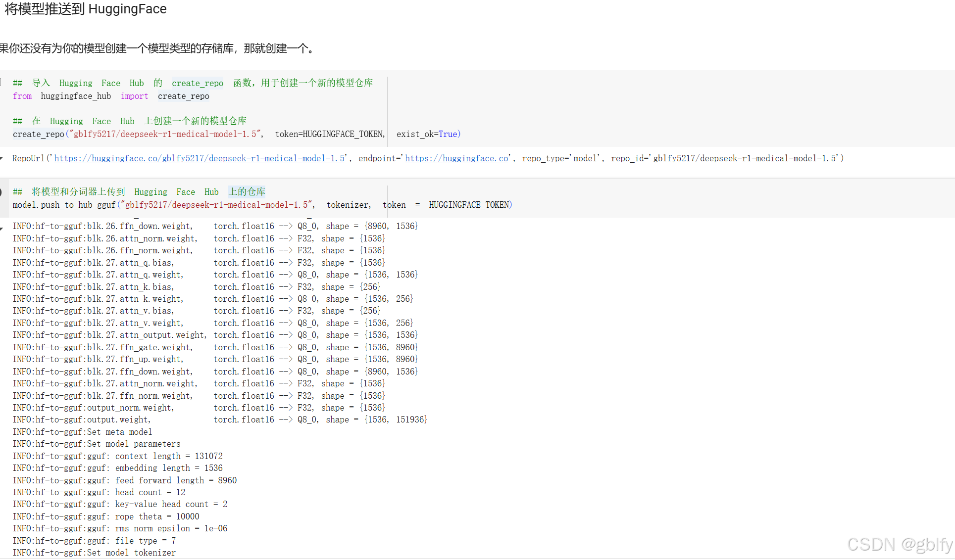Click the HUGGINGFACE_TOKEN argument in push_to_hub_gguf
955x560 pixels.
pos(470,205)
